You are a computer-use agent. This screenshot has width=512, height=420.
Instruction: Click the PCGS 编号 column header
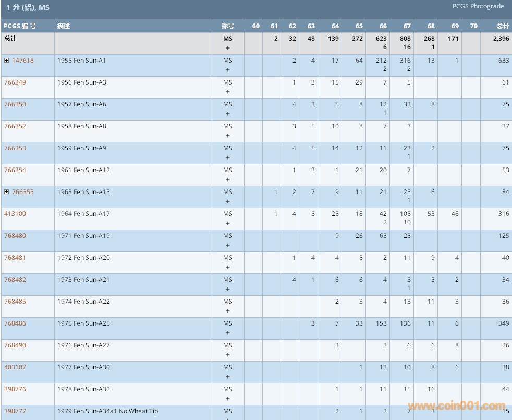[x=20, y=26]
